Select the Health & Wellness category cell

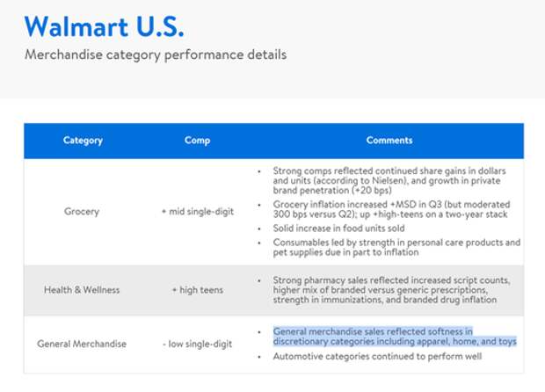(x=82, y=290)
